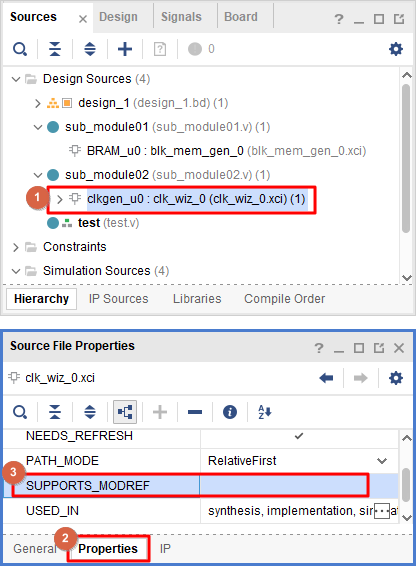Image resolution: width=416 pixels, height=566 pixels.
Task: Select clkgen_u0 : clk_wiz_0 entry
Action: [196, 199]
